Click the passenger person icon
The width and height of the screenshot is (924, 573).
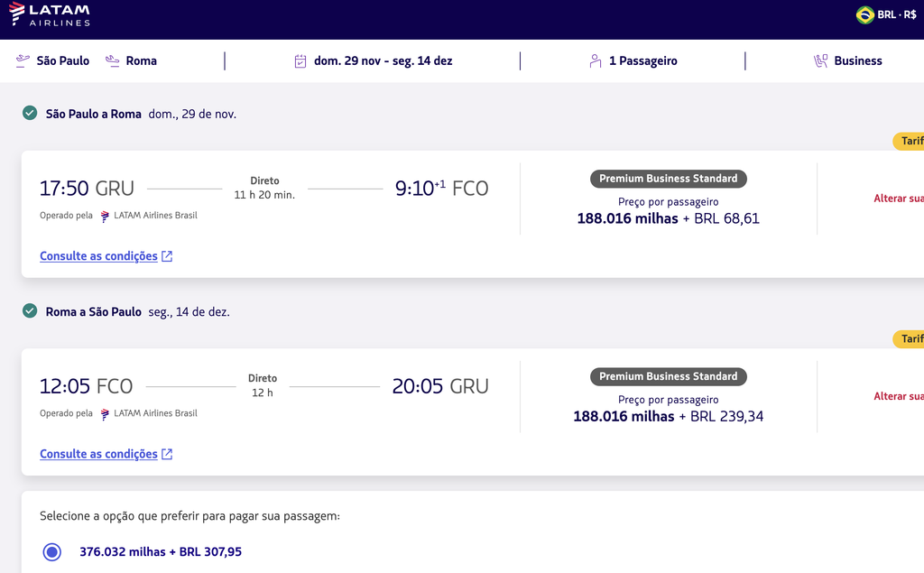[x=596, y=60]
